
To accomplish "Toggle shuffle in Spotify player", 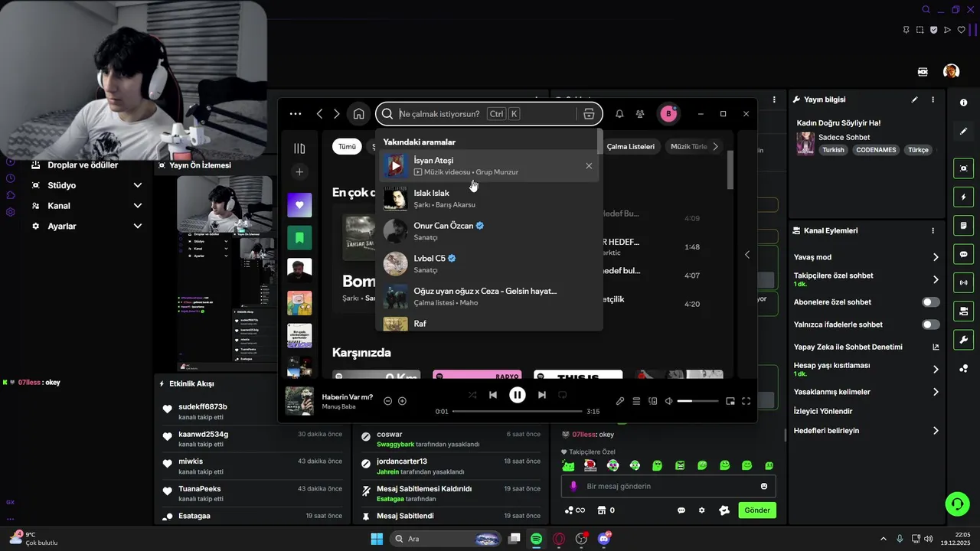I will [472, 395].
